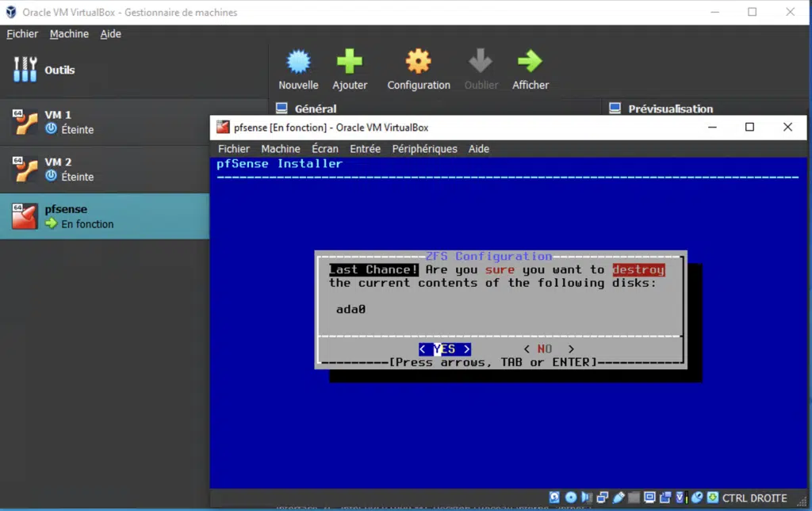Click the USB devices icon in VM status bar
The width and height of the screenshot is (812, 511).
(619, 498)
